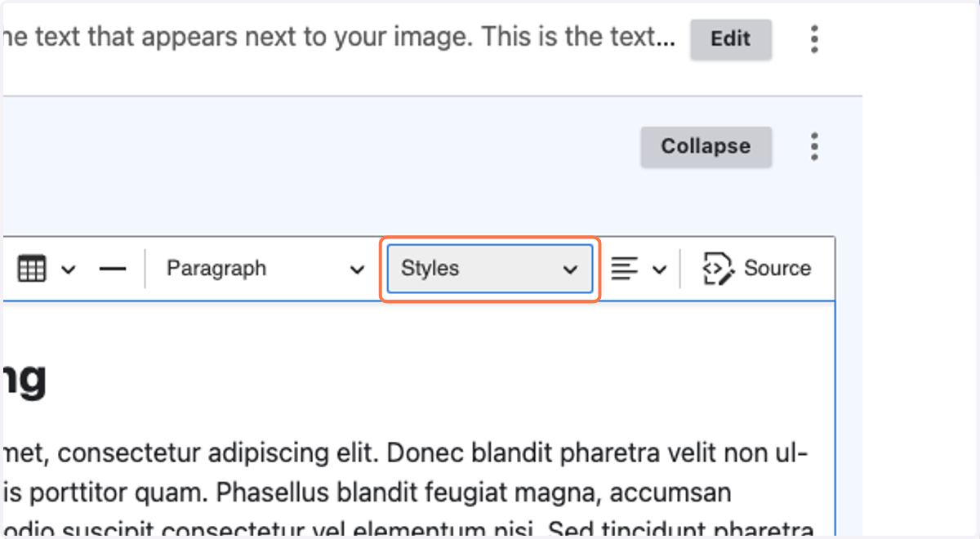The width and height of the screenshot is (980, 539).
Task: Click the truncated summary text beside Edit
Action: [x=338, y=39]
